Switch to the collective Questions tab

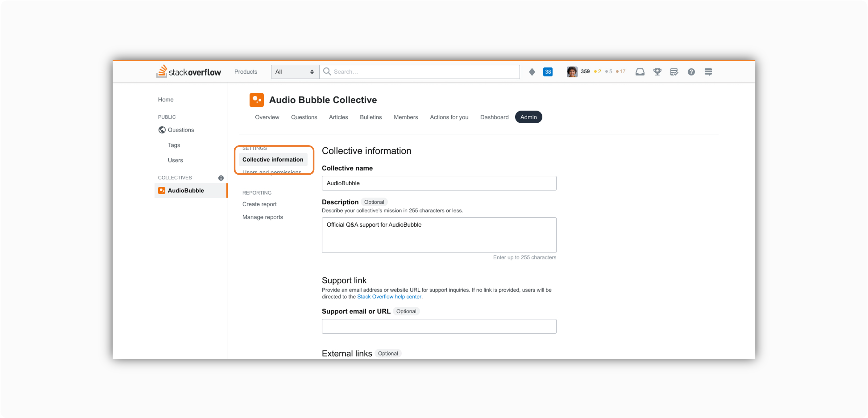304,117
